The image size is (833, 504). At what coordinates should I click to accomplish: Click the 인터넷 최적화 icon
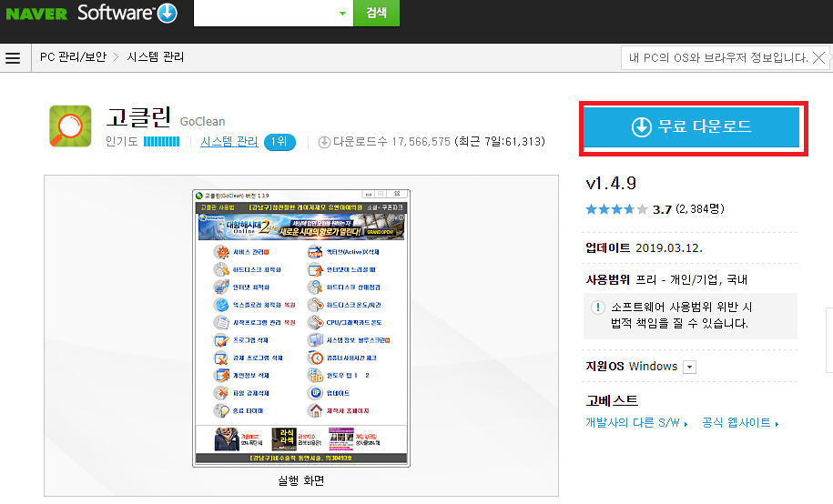[x=221, y=287]
